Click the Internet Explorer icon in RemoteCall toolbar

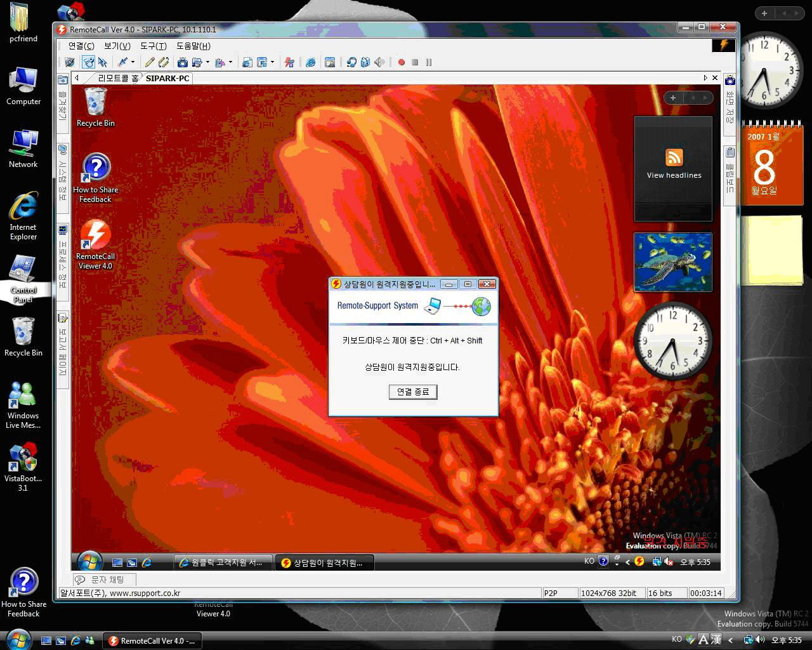pyautogui.click(x=311, y=62)
